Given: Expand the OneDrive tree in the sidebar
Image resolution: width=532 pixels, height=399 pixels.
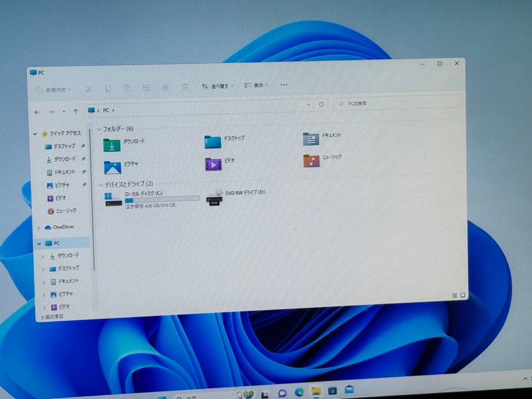Looking at the screenshot, I should coord(39,227).
